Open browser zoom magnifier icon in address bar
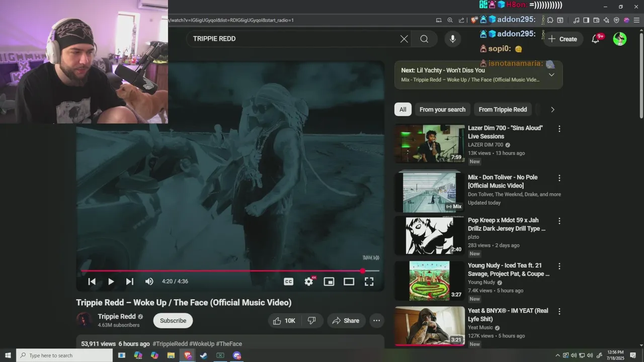644x362 pixels. tap(450, 20)
